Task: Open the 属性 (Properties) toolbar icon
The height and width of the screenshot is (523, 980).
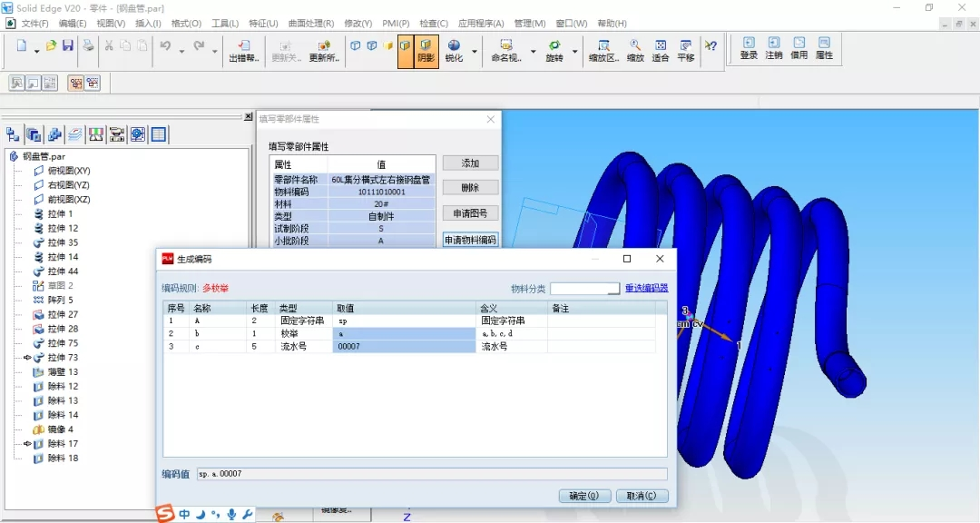Action: pyautogui.click(x=824, y=48)
